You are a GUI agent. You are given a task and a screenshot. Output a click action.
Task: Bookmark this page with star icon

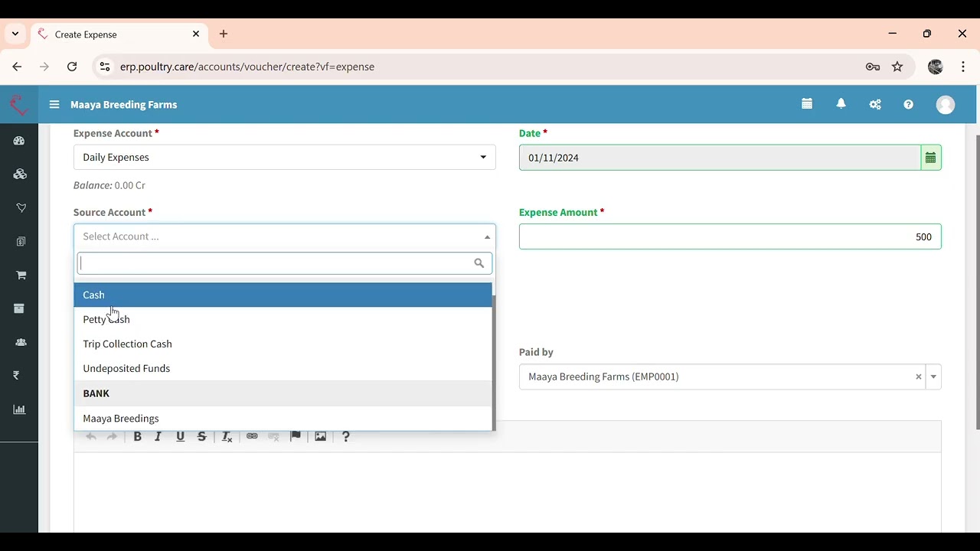pyautogui.click(x=897, y=67)
